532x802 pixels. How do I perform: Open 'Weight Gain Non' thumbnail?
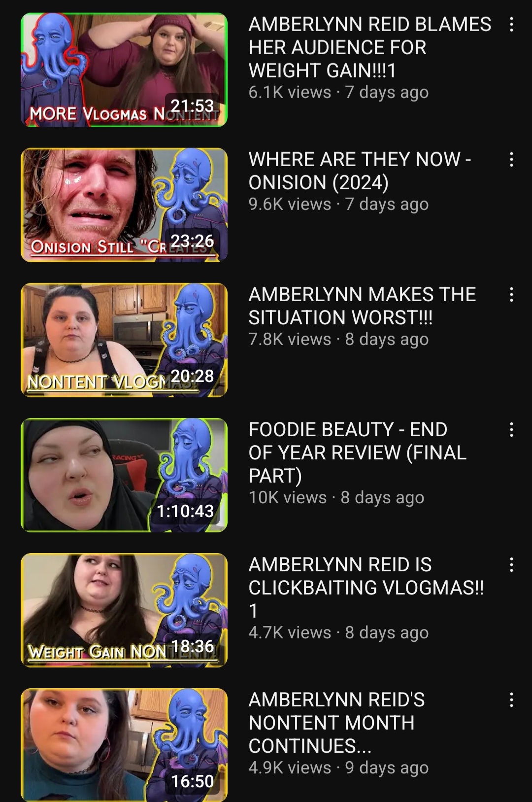[124, 610]
